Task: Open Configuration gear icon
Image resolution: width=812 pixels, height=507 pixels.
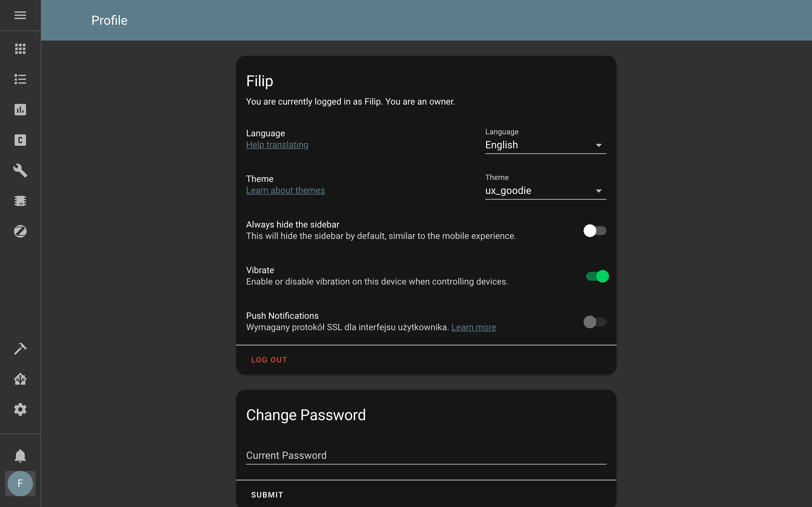Action: pos(20,409)
